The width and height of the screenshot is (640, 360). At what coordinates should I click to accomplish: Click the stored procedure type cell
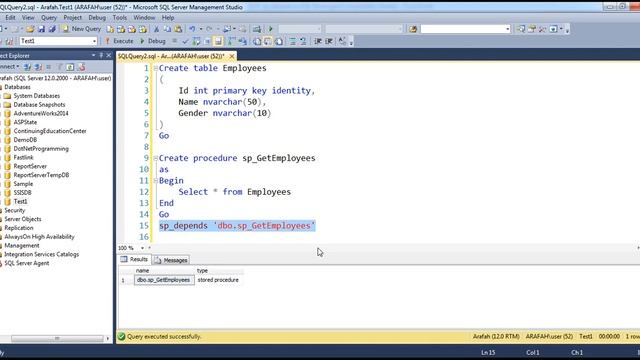[x=219, y=280]
